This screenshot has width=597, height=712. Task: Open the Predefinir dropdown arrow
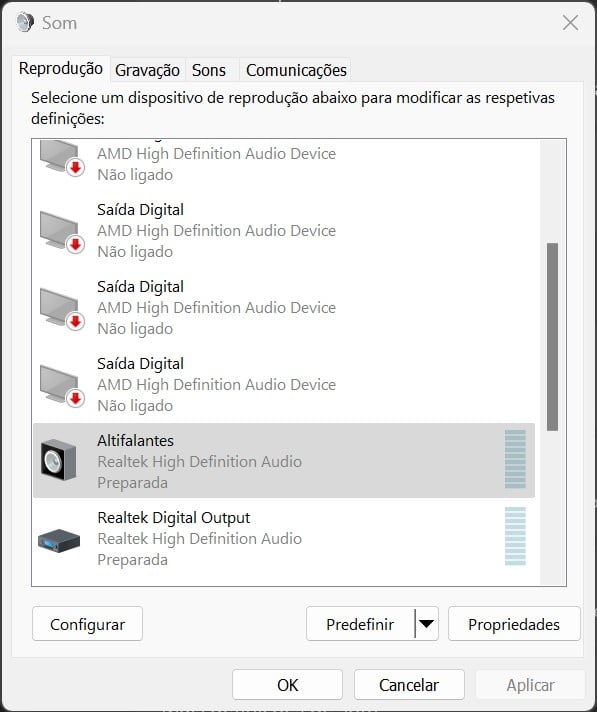pos(426,623)
